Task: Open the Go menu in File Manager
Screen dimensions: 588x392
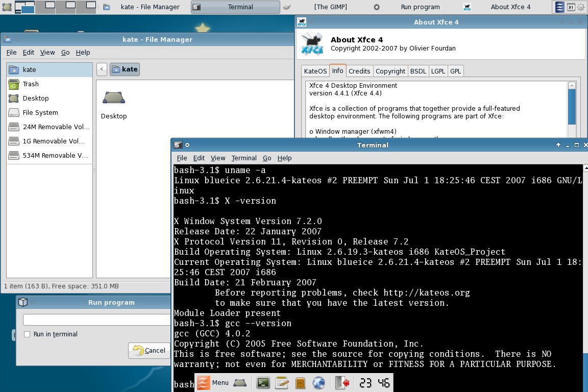Action: click(x=65, y=53)
